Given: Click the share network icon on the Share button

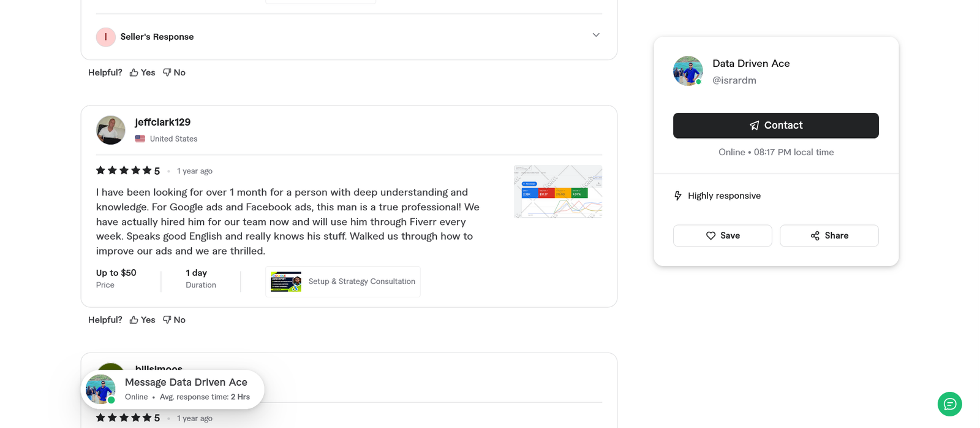Looking at the screenshot, I should (815, 235).
